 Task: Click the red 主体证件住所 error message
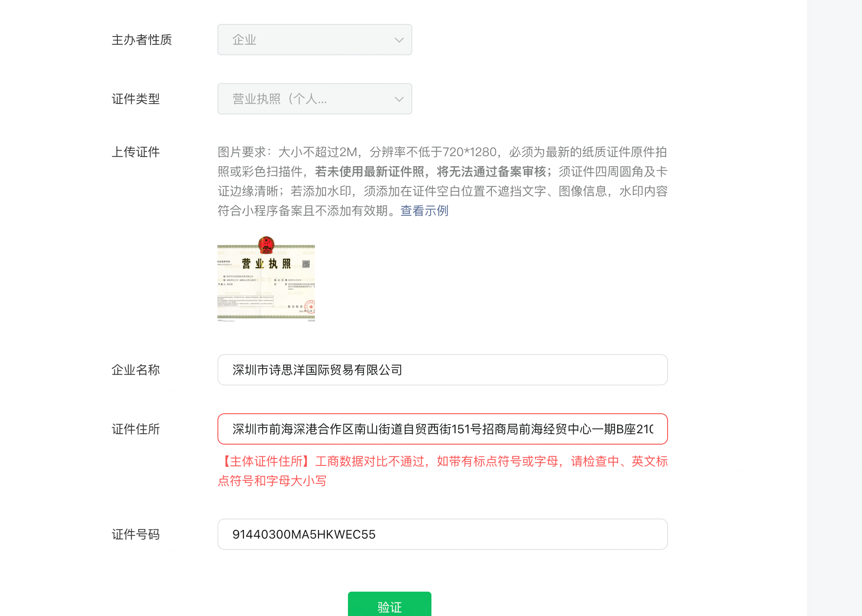coord(442,471)
